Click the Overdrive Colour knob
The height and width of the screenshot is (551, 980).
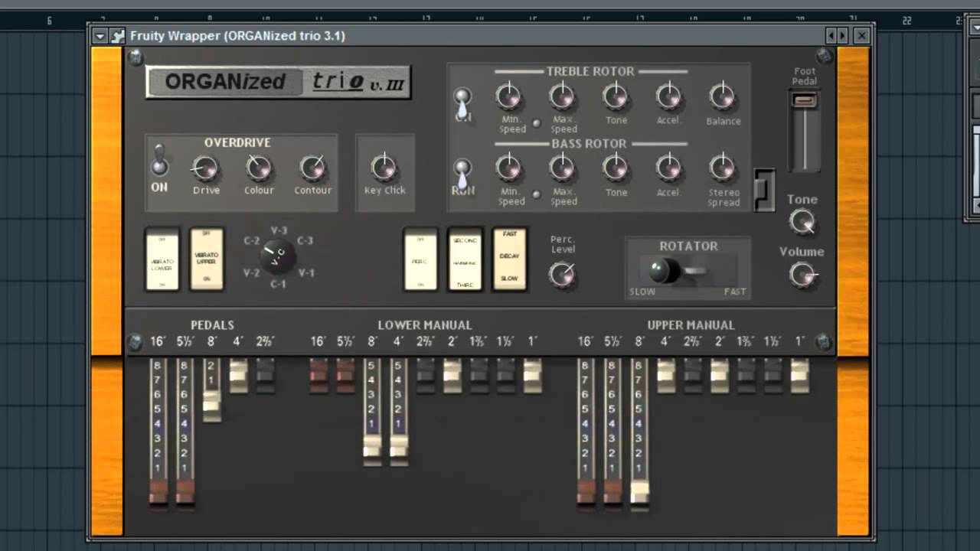259,168
